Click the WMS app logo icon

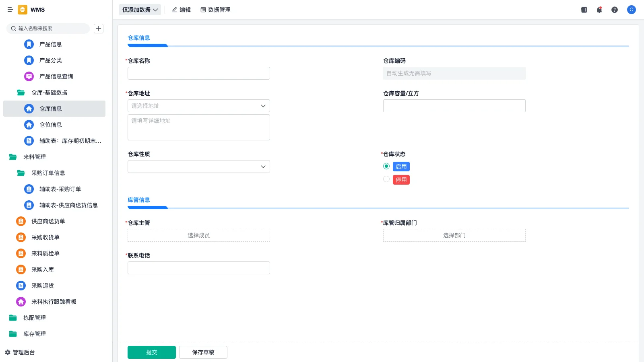23,10
